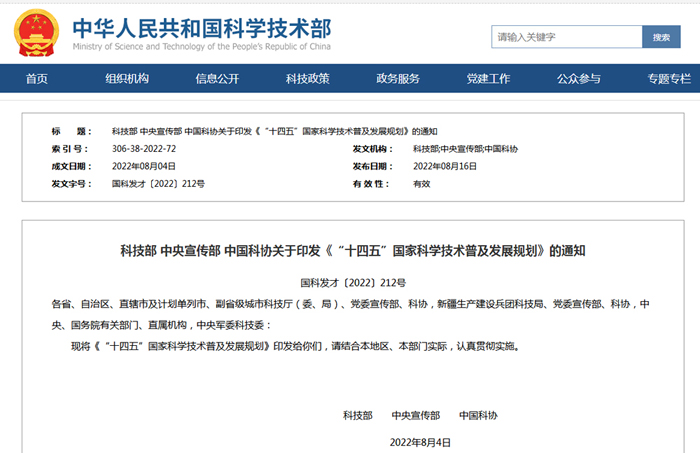Click the 中华人民共和国科学技术部 site title
Screen dimensions: 700x453
point(202,29)
